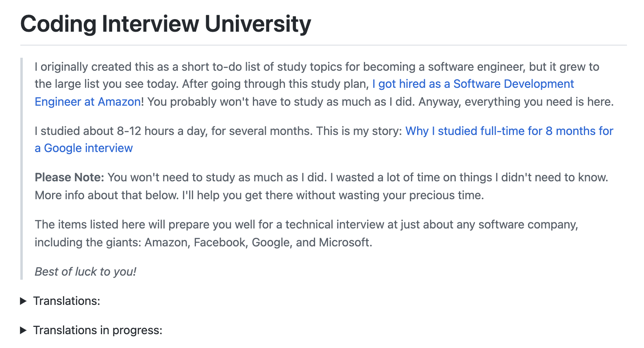Click the "a Google interview" link text
This screenshot has width=644, height=348.
click(84, 148)
